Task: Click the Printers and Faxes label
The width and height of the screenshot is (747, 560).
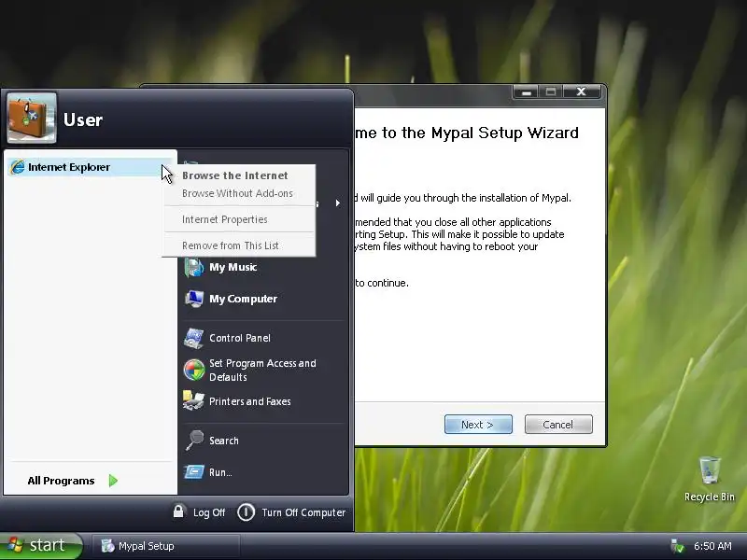Action: [249, 401]
